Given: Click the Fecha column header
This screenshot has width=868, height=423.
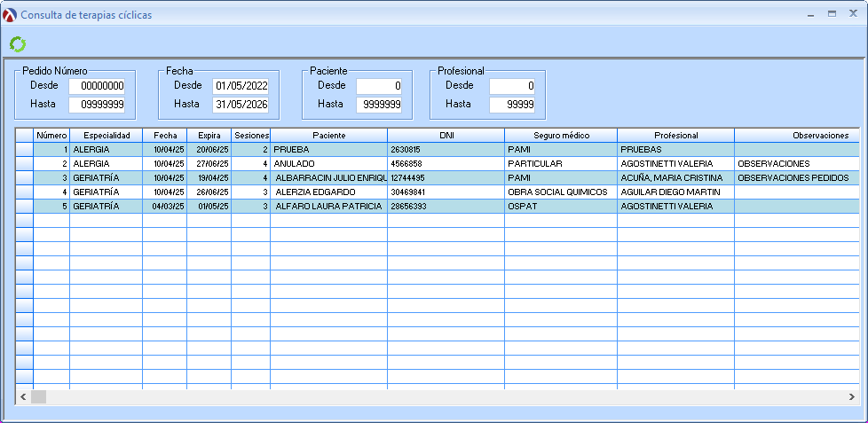Looking at the screenshot, I should (x=165, y=136).
